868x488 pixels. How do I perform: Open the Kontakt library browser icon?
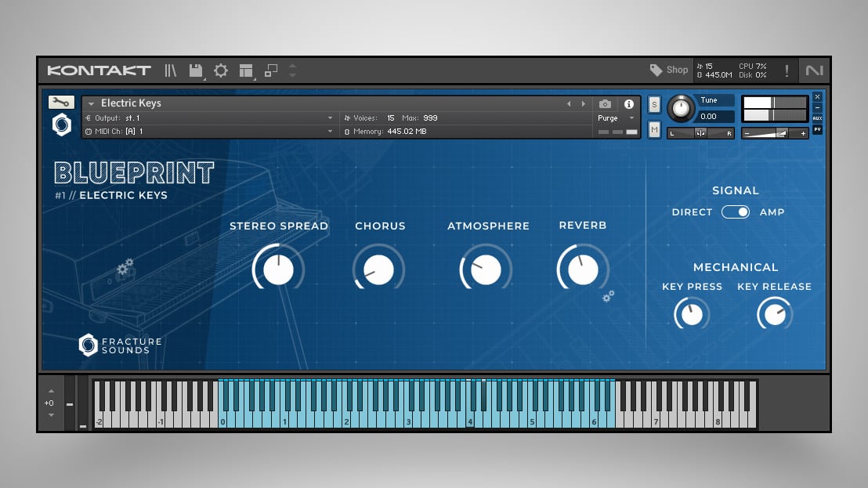tap(169, 70)
